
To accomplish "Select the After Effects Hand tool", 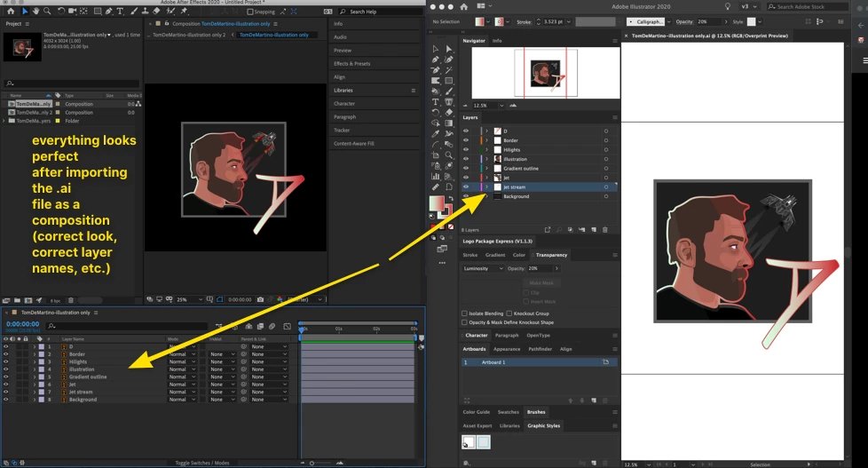I will pyautogui.click(x=36, y=11).
